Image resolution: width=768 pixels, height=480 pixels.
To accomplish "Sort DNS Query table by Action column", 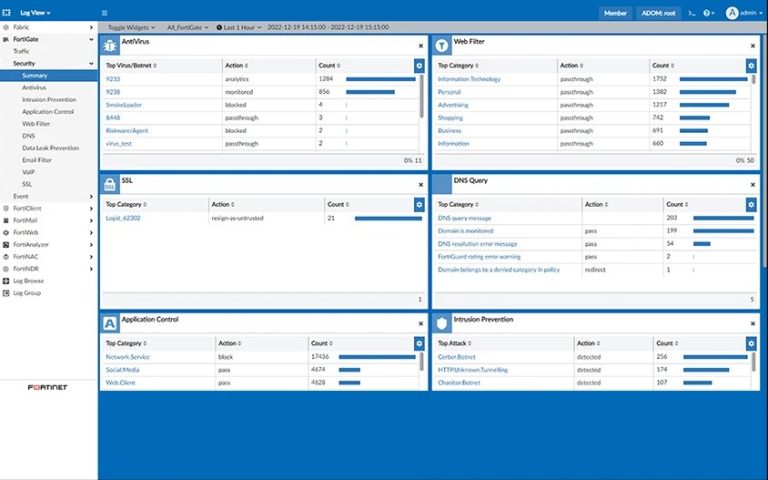I will (x=597, y=205).
